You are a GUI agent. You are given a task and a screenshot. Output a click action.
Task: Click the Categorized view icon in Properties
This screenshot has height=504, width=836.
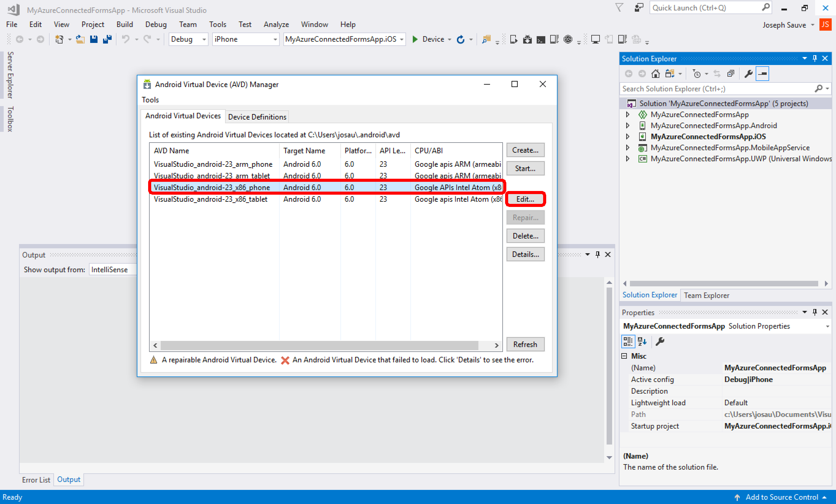[x=628, y=341]
